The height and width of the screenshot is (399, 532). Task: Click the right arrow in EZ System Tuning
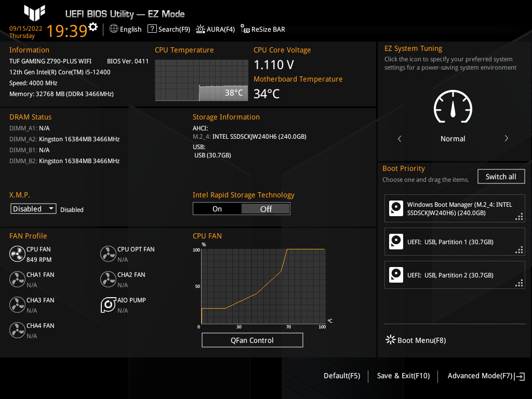[506, 138]
